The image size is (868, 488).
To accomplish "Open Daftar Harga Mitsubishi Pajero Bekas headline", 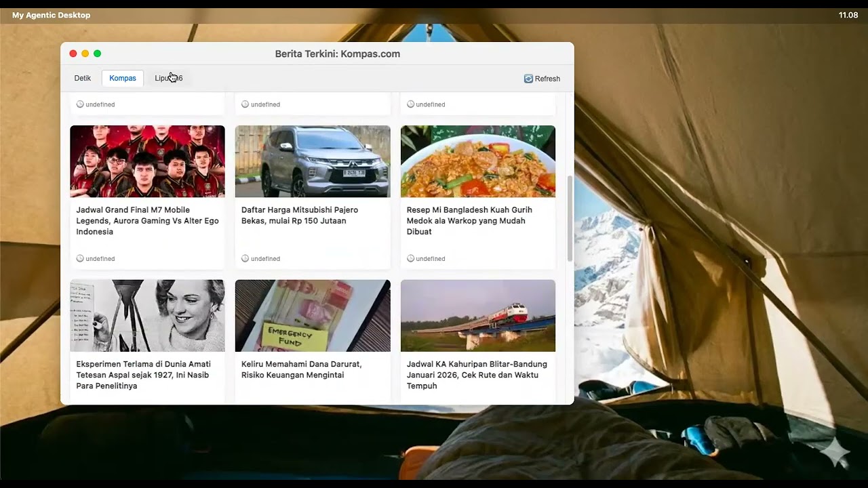I will click(x=300, y=216).
